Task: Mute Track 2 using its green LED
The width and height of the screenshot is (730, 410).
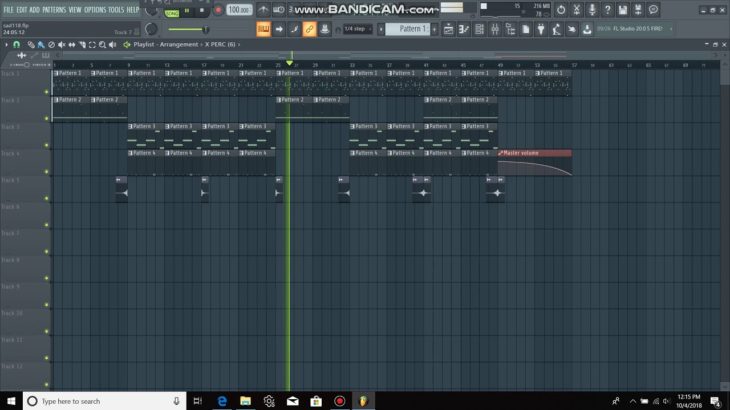Action: click(x=46, y=119)
